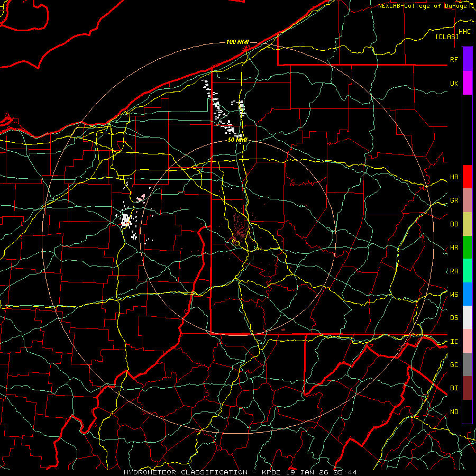Click the RF purple legend swatch

pos(467,59)
